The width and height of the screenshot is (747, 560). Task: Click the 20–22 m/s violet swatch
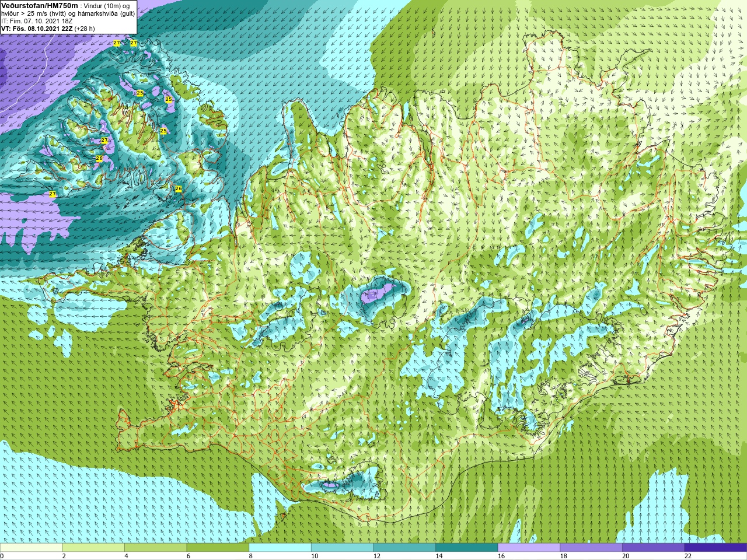[654, 548]
